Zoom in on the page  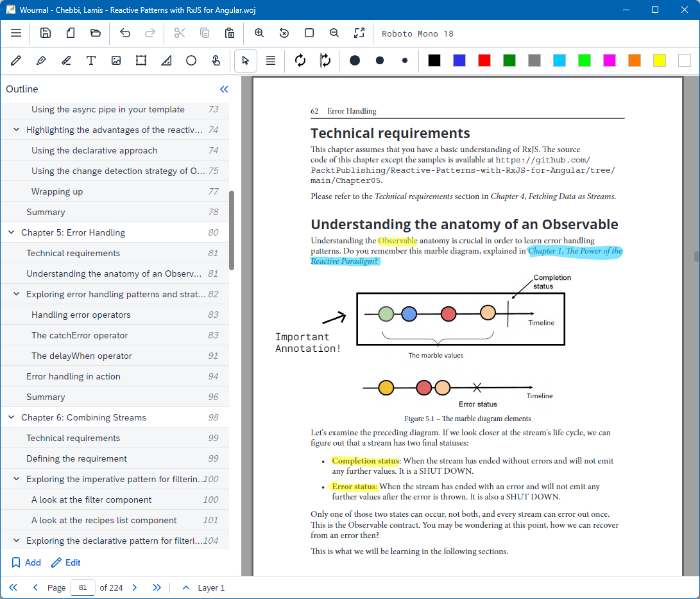tap(259, 33)
